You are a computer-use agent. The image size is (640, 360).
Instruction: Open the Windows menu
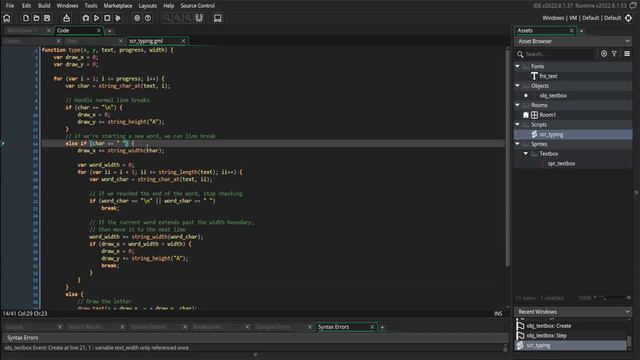[x=67, y=6]
